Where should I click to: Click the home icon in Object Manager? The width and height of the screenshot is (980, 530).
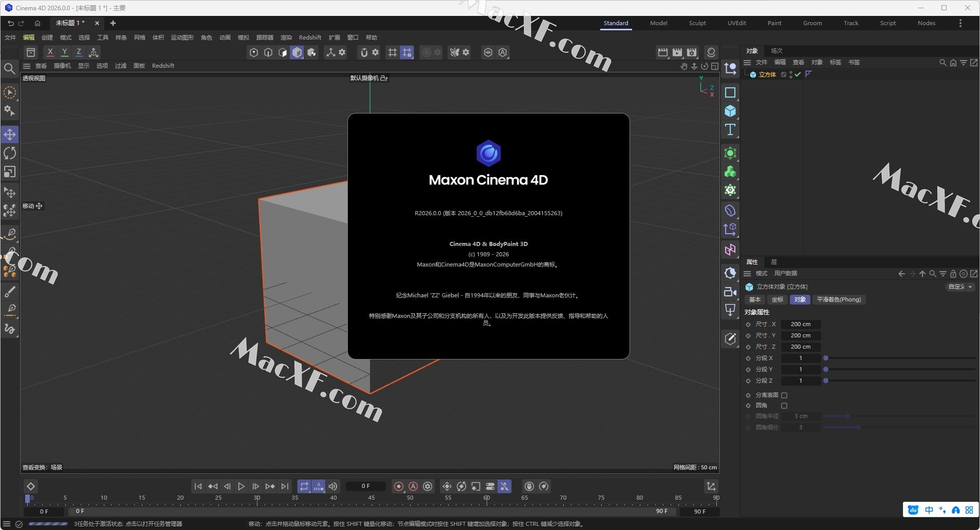pos(953,63)
